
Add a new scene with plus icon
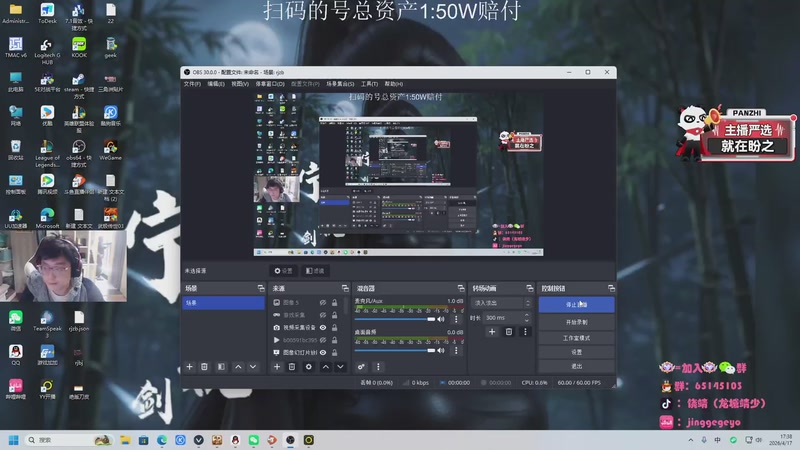189,367
